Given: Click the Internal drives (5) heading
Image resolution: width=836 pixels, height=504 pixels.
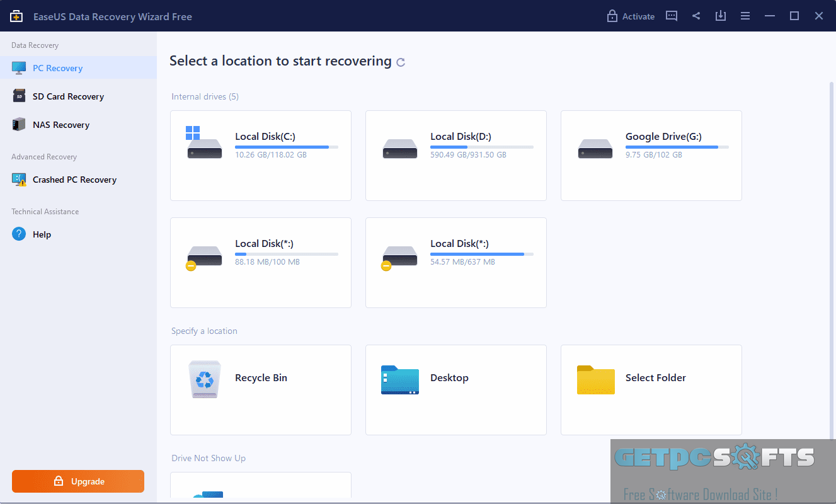Looking at the screenshot, I should click(205, 96).
